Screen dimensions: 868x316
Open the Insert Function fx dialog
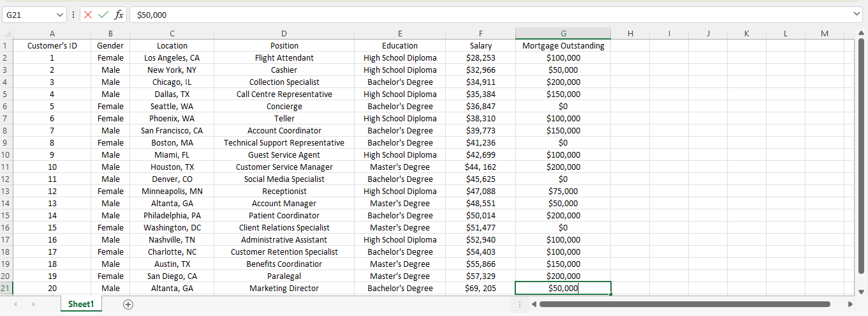click(x=119, y=15)
